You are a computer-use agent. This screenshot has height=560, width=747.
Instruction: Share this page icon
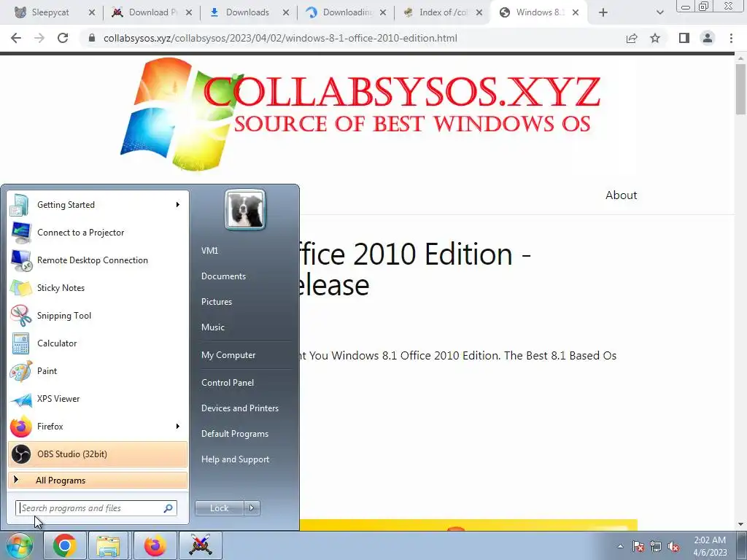[632, 38]
